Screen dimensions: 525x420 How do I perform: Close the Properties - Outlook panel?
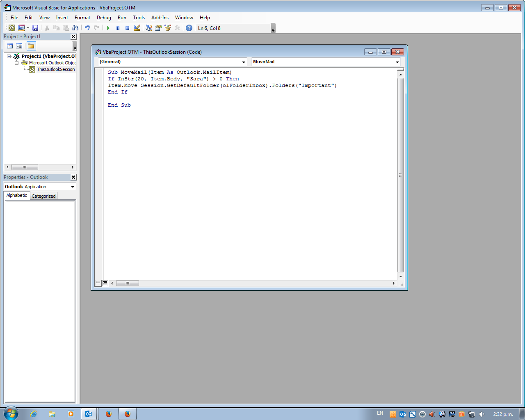coord(73,177)
